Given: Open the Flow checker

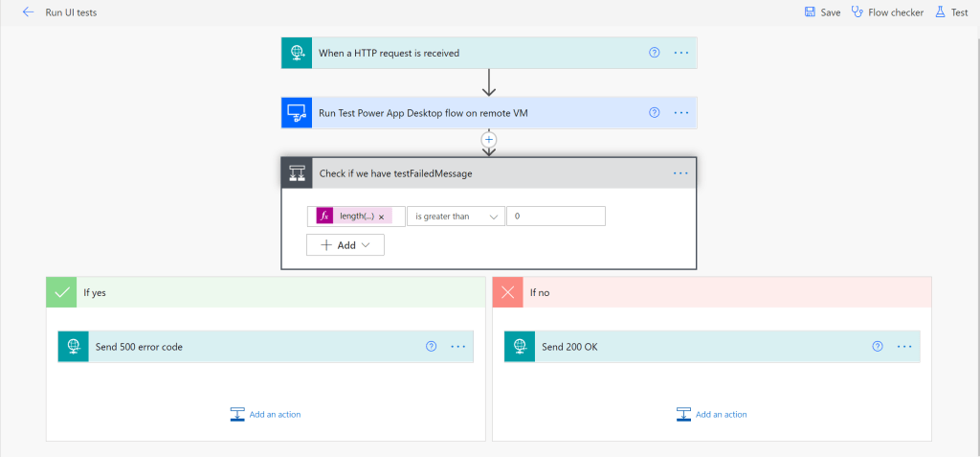Looking at the screenshot, I should click(x=887, y=12).
